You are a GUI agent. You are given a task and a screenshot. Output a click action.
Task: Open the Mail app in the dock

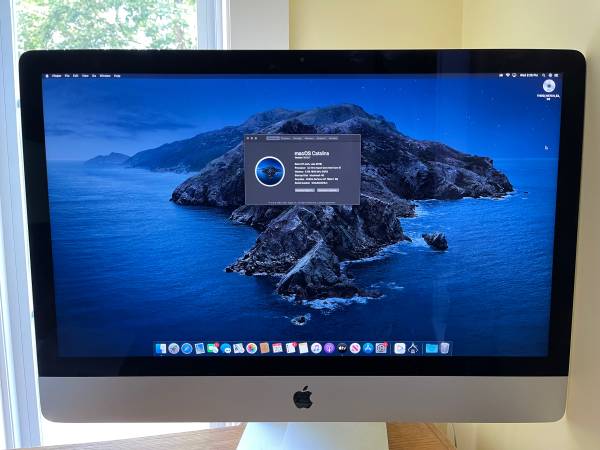click(x=200, y=348)
